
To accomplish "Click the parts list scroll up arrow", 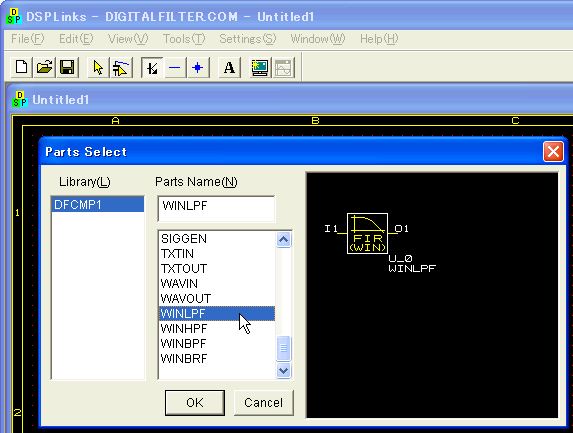I will click(284, 240).
